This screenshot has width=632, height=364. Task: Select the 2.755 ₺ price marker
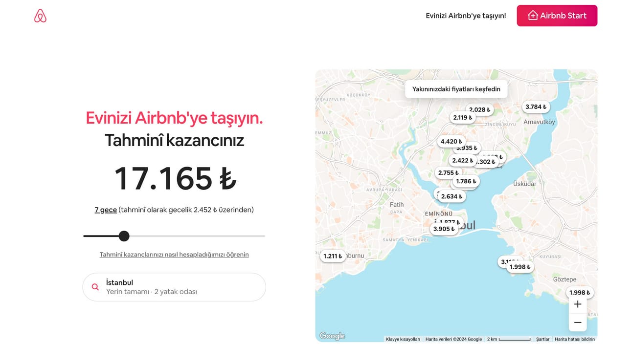(x=448, y=172)
